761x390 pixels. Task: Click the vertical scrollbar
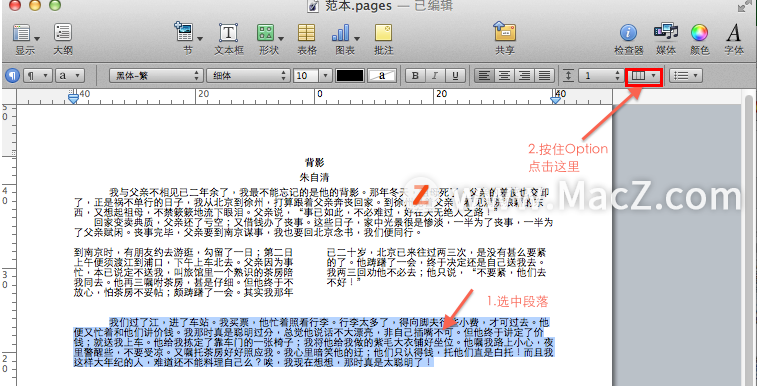coord(748,240)
